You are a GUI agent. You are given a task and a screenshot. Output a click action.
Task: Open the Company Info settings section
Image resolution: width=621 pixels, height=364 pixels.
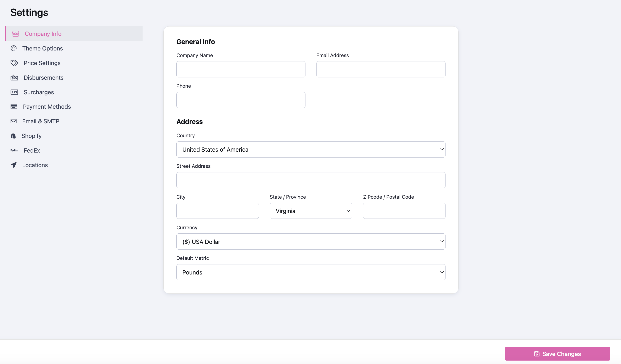pyautogui.click(x=74, y=34)
